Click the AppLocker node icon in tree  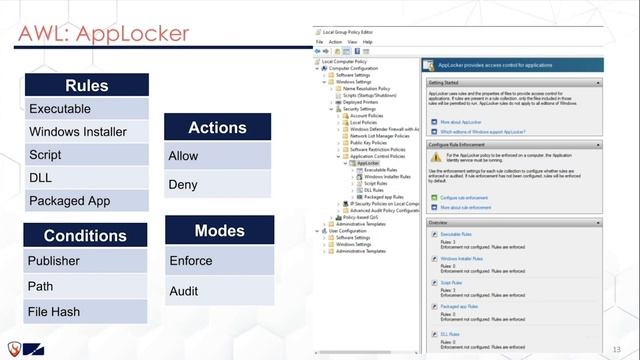coord(353,163)
